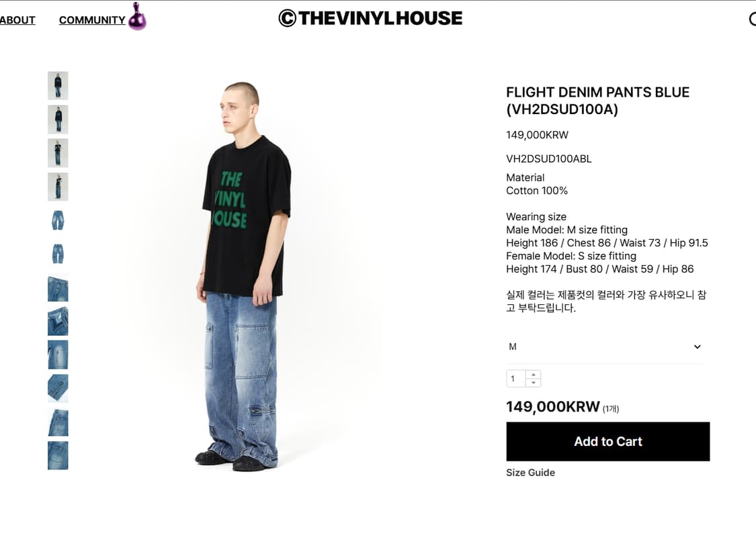The image size is (756, 548).
Task: Open the ABOUT menu item
Action: (x=17, y=20)
